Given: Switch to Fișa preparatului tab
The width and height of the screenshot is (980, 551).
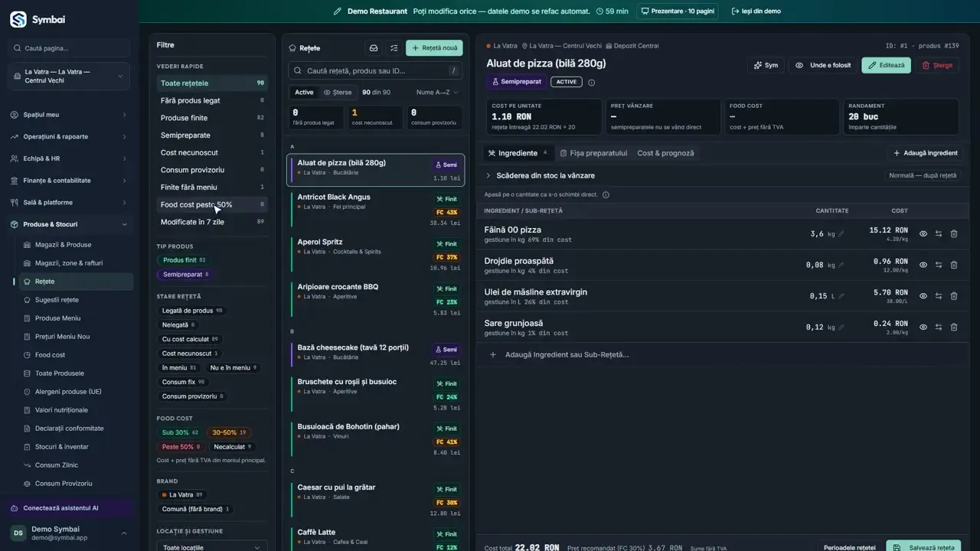Looking at the screenshot, I should [593, 153].
